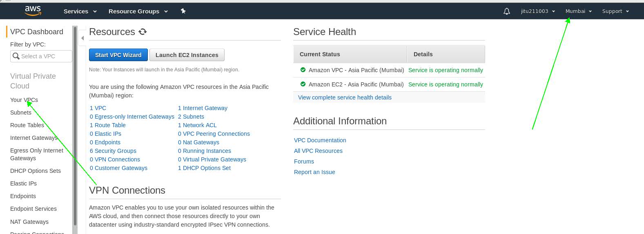The image size is (644, 234).
Task: Open Route Tables in the sidebar
Action: [x=27, y=125]
